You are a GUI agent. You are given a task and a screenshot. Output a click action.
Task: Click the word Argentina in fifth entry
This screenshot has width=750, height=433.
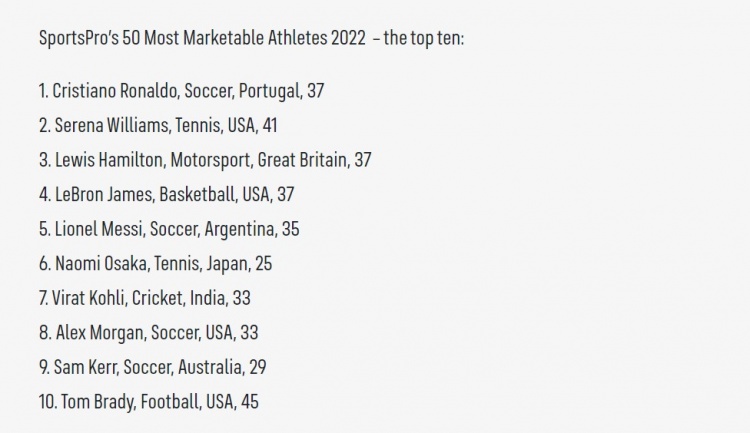241,229
